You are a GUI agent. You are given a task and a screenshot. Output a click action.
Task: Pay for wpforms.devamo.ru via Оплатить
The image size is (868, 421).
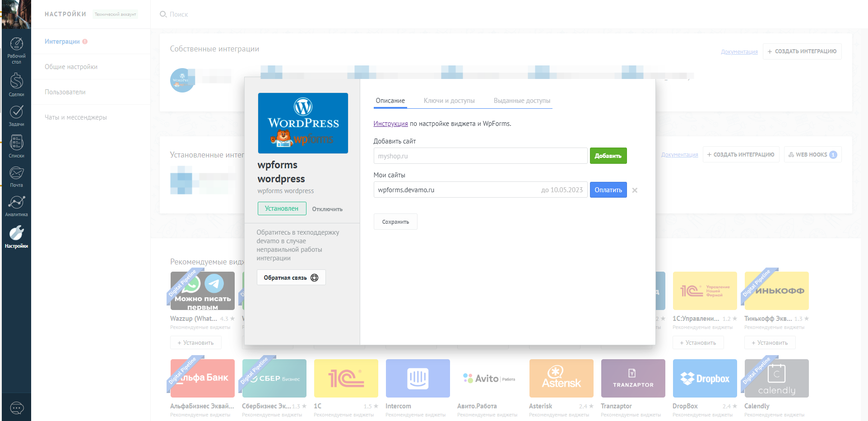(608, 190)
